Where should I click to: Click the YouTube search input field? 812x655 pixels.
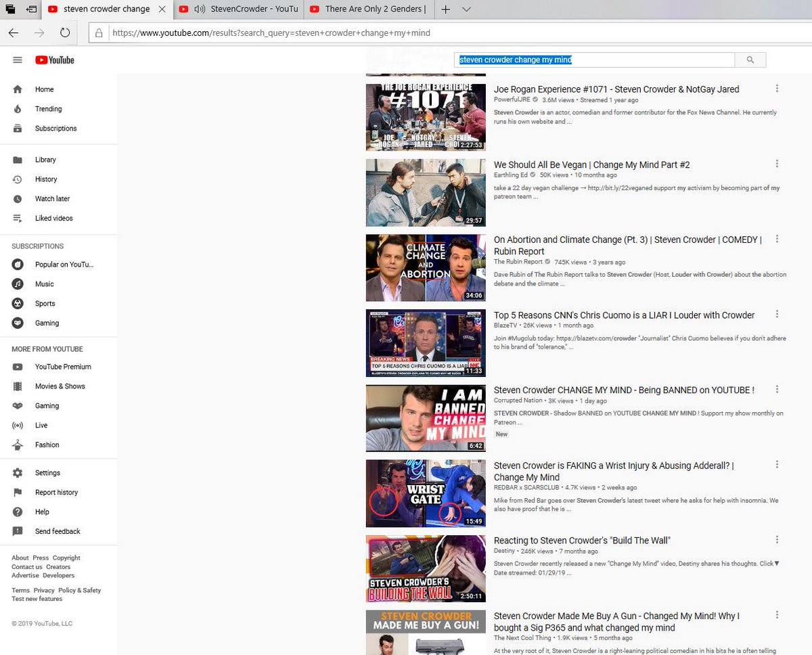pos(594,60)
